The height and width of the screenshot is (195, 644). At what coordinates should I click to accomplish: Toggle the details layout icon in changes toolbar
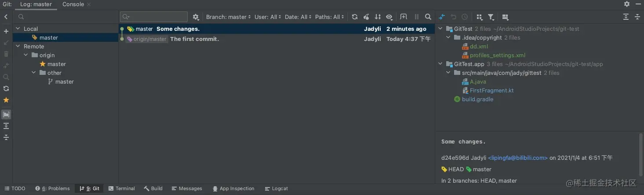pyautogui.click(x=505, y=17)
